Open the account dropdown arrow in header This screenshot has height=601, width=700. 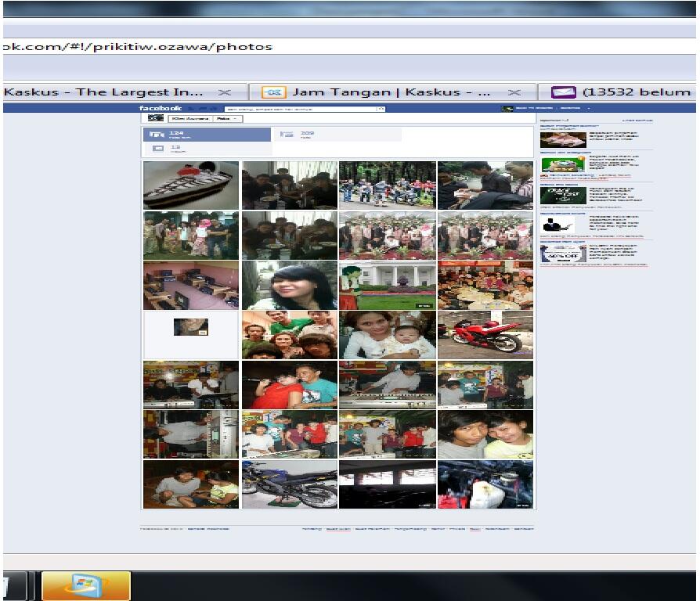tap(588, 109)
